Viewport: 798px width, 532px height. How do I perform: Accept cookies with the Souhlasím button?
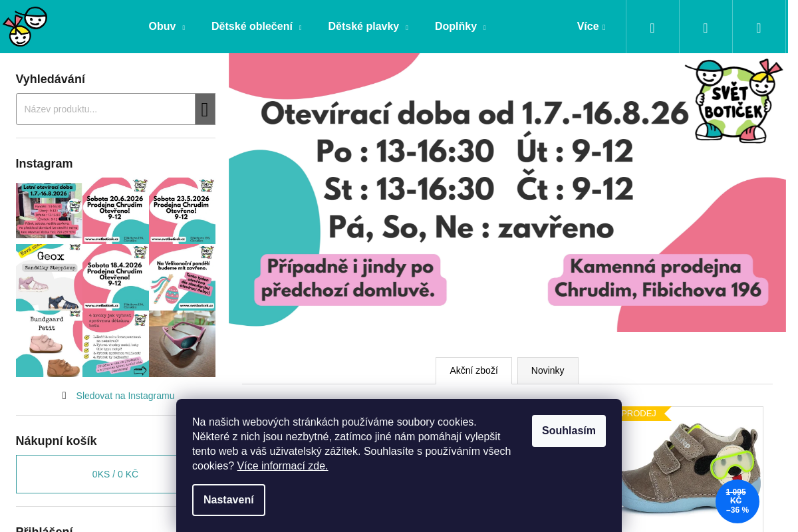pyautogui.click(x=569, y=431)
